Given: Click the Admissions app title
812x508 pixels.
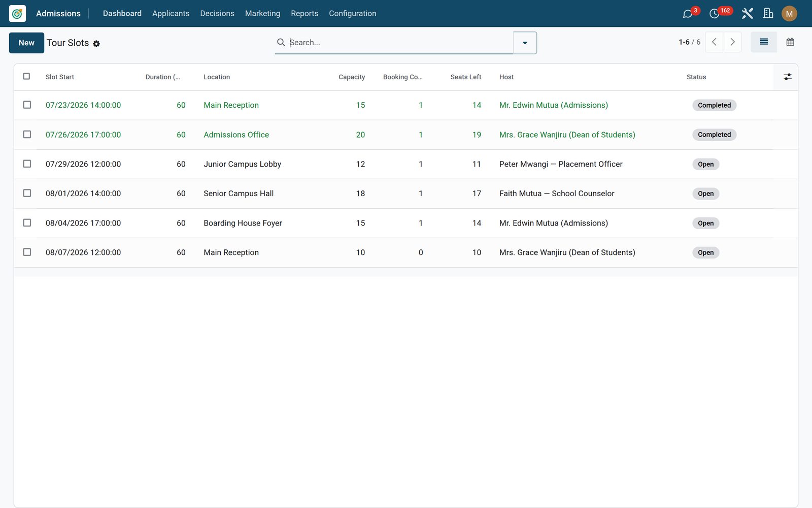Looking at the screenshot, I should (x=58, y=14).
